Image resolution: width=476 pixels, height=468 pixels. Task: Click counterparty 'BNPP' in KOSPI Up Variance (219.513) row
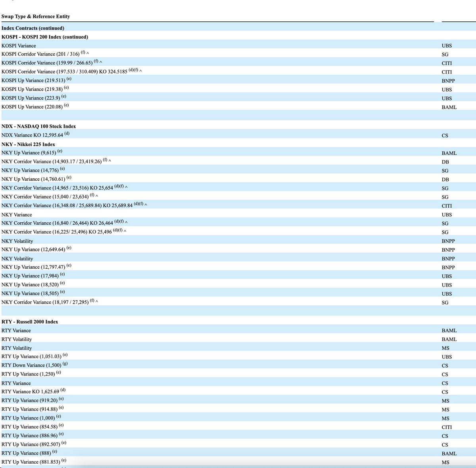[x=448, y=81]
